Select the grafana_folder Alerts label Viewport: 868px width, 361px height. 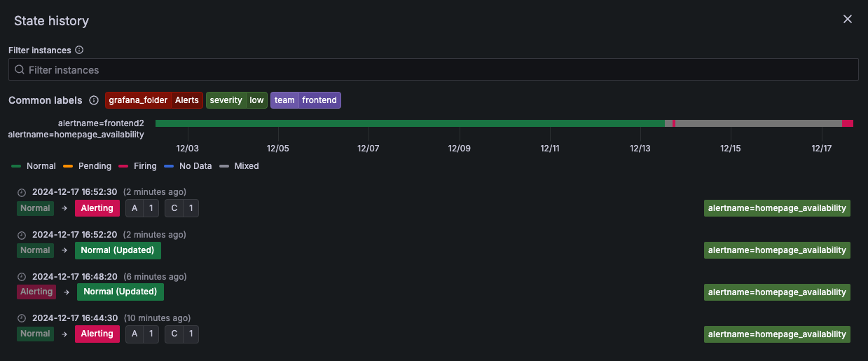[x=153, y=100]
